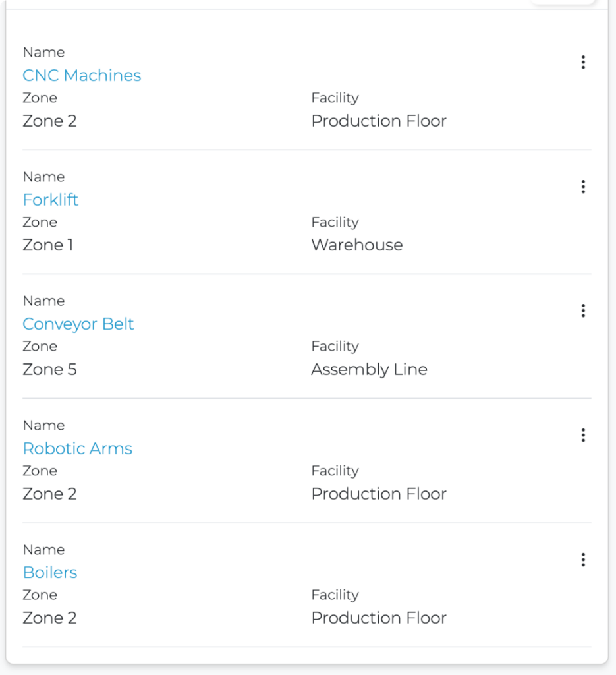Open the CNC Machines three-dot options menu
The image size is (616, 675).
[x=583, y=63]
